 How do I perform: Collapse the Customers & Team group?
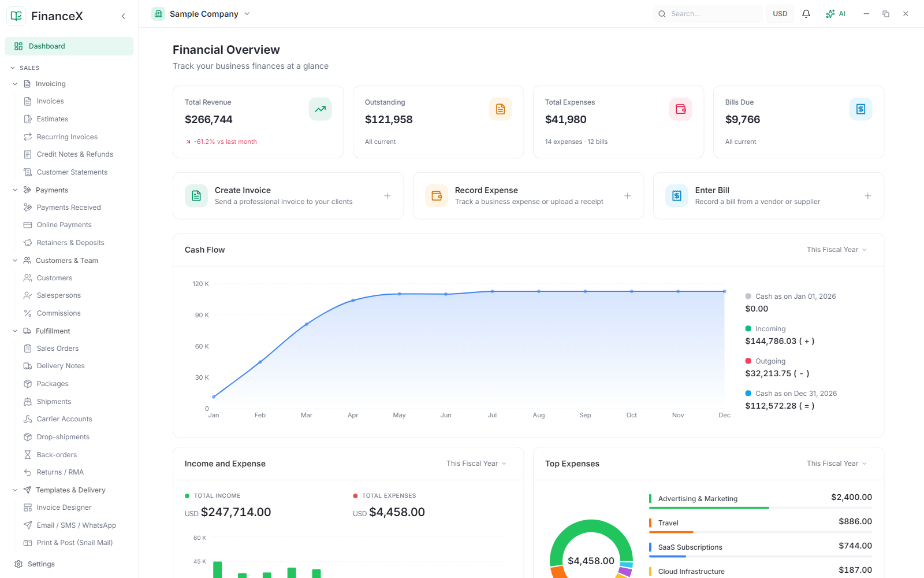point(15,261)
